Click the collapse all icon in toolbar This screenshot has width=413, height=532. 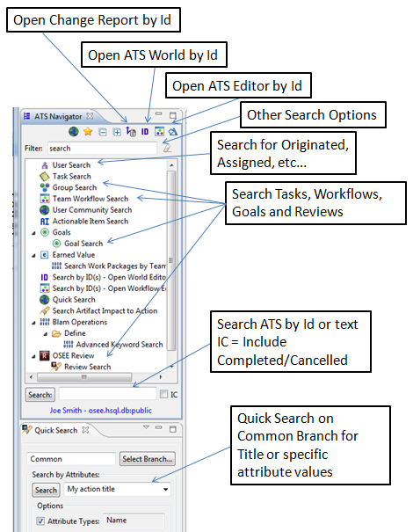103,132
